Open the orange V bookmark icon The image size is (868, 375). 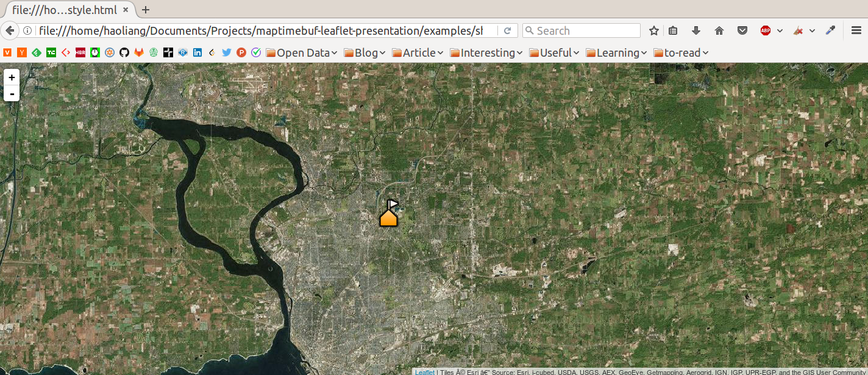pos(7,53)
